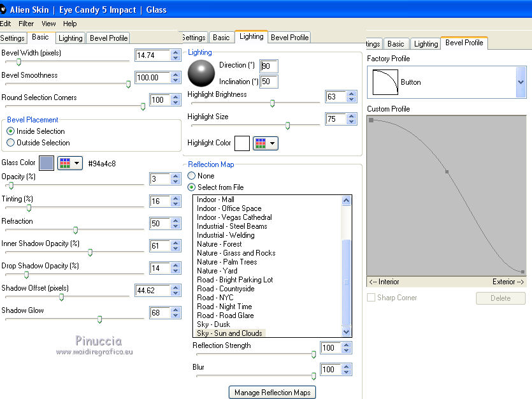The width and height of the screenshot is (532, 399).
Task: Set Reflection Map to None
Action: tap(192, 176)
